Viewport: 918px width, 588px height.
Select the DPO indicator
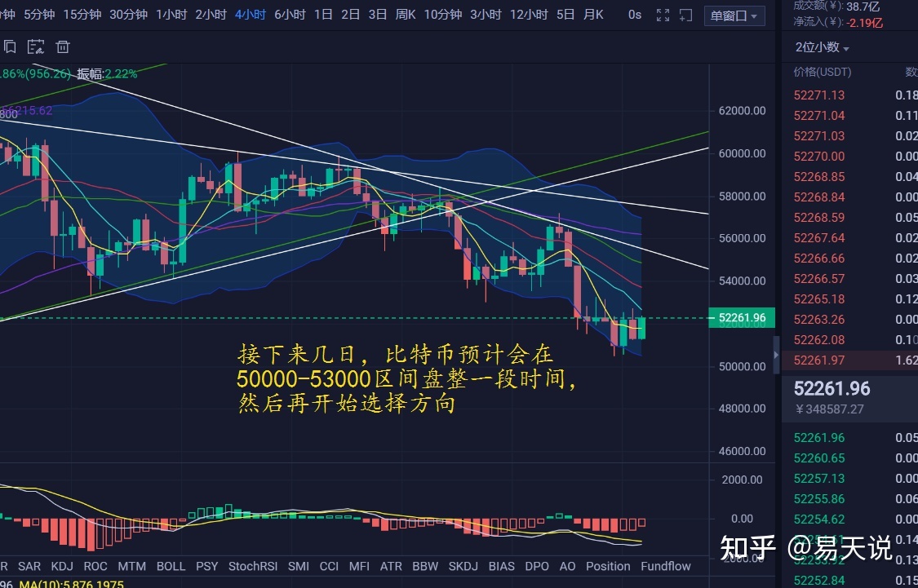[537, 566]
